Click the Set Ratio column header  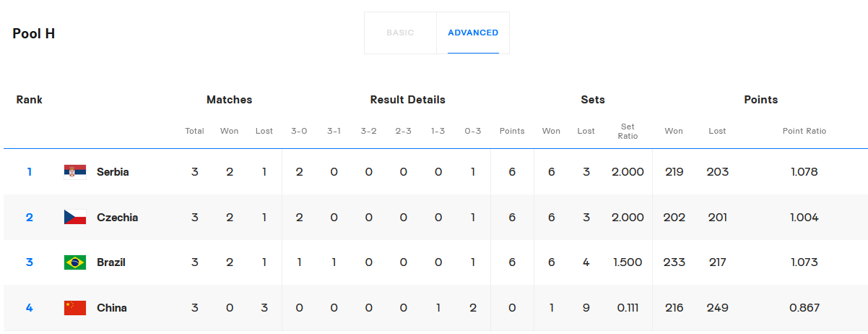click(x=628, y=132)
